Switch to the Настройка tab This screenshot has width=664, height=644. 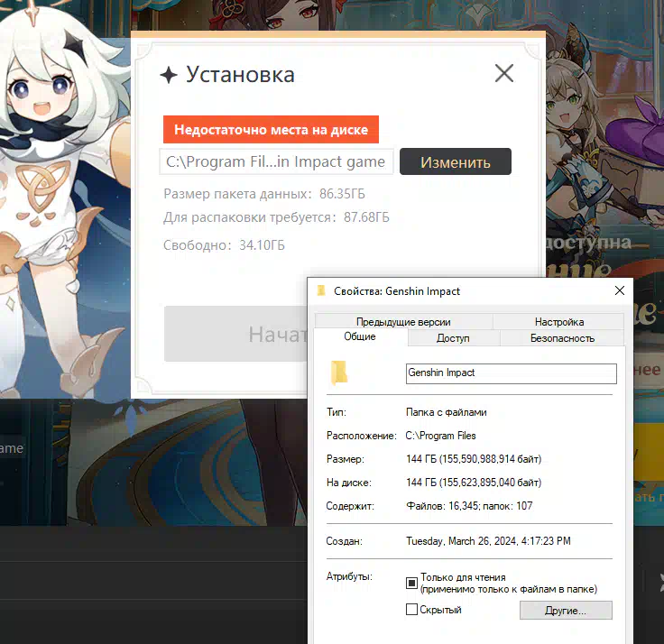point(559,322)
